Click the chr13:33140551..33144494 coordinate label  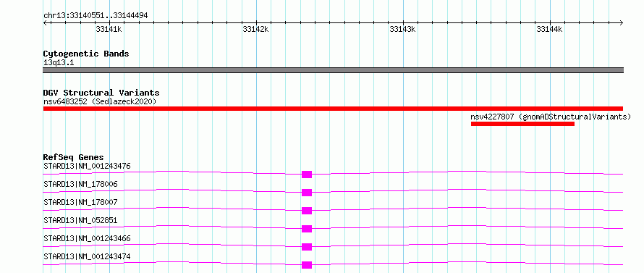(96, 16)
